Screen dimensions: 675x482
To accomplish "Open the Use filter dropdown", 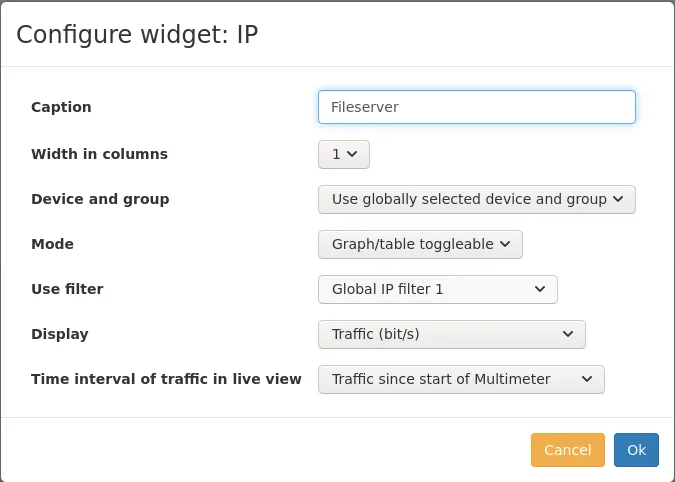I will (x=437, y=289).
